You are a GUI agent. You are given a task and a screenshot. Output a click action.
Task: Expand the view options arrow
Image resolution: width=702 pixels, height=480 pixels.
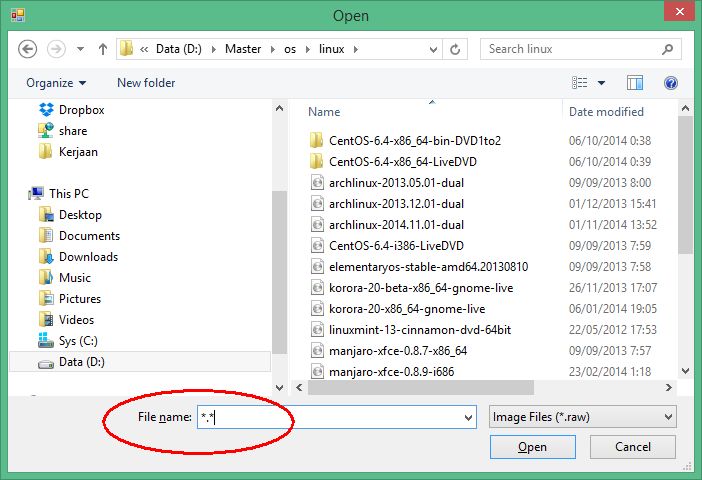pos(602,83)
